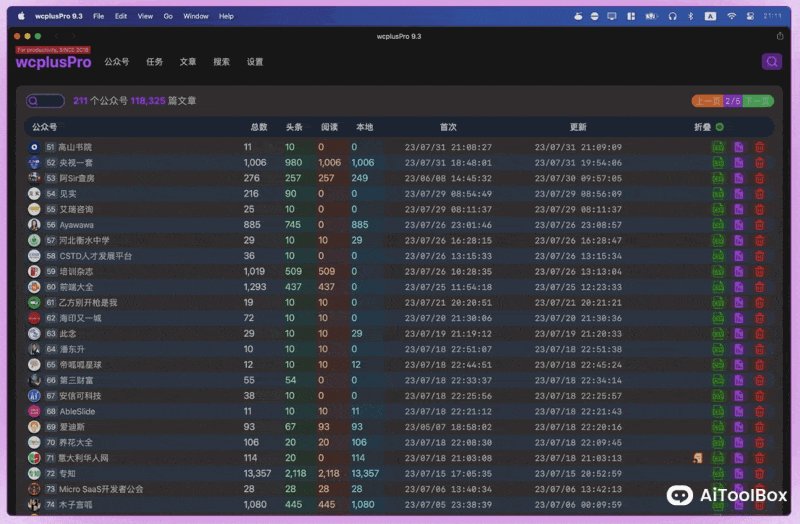Image resolution: width=800 pixels, height=524 pixels.
Task: Click the avatar icon of 央视一套
Action: 34,163
